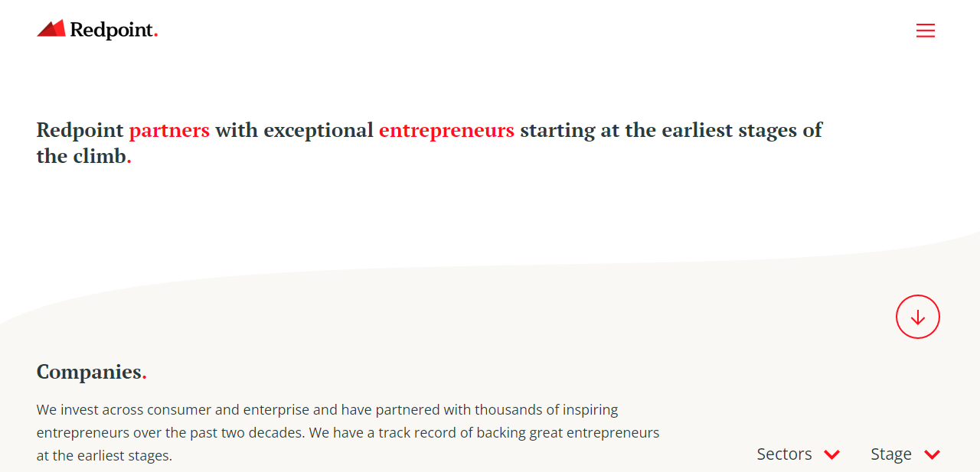Click the circled down-arrow scroll icon
This screenshot has height=472, width=980.
click(x=917, y=317)
